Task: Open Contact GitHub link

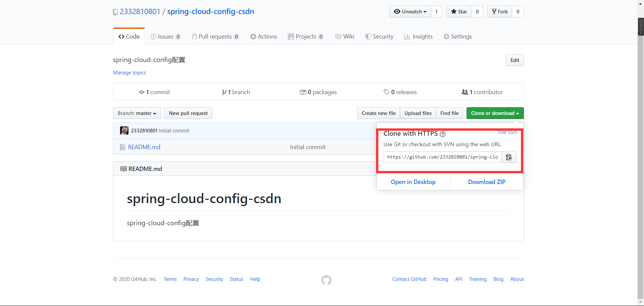Action: pyautogui.click(x=409, y=279)
